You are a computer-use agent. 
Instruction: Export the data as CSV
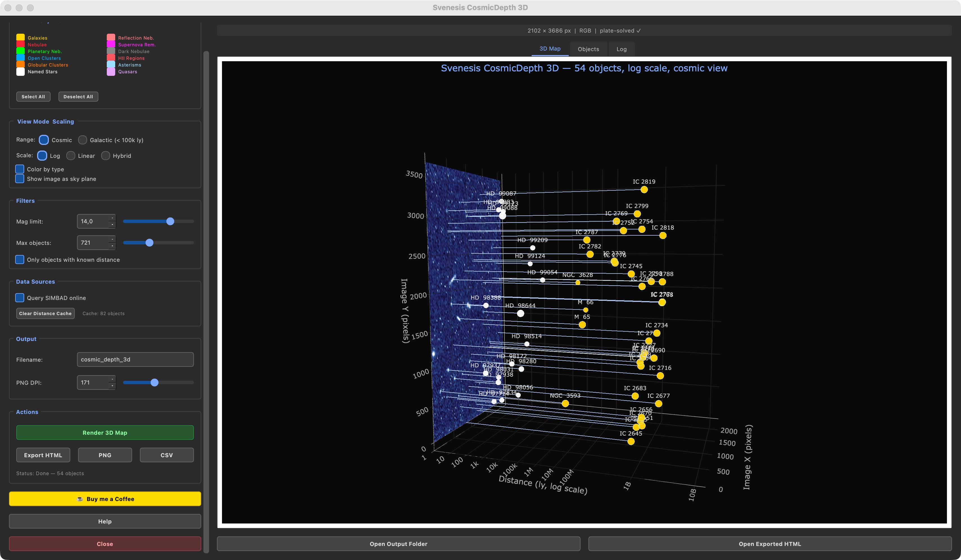[167, 455]
